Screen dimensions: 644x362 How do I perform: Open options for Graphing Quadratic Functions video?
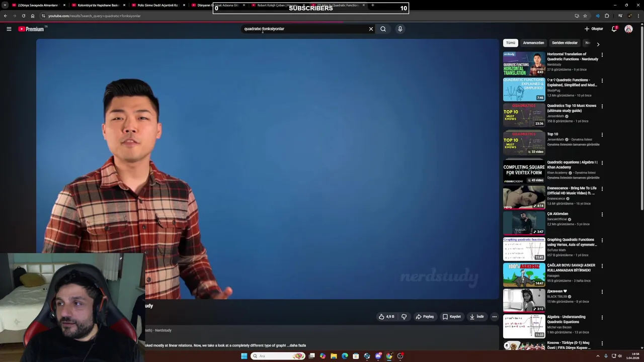602,240
